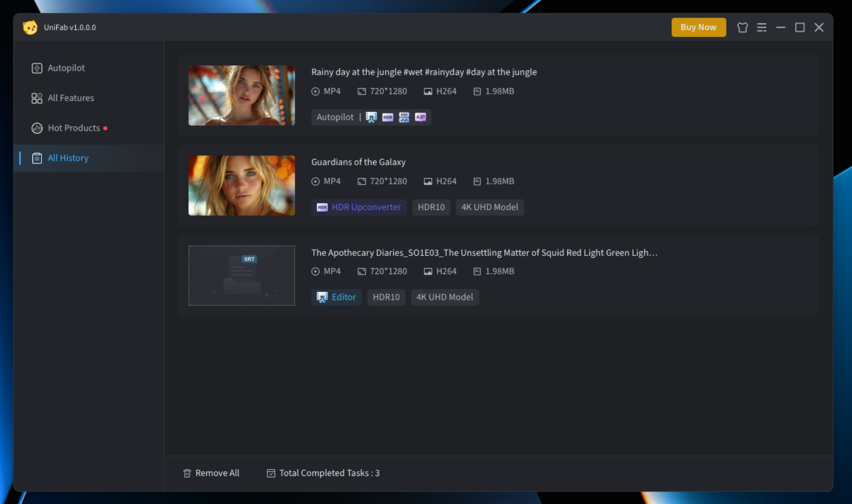
Task: Click the editor icon in the Rainy day Autopilot tag
Action: click(x=371, y=117)
